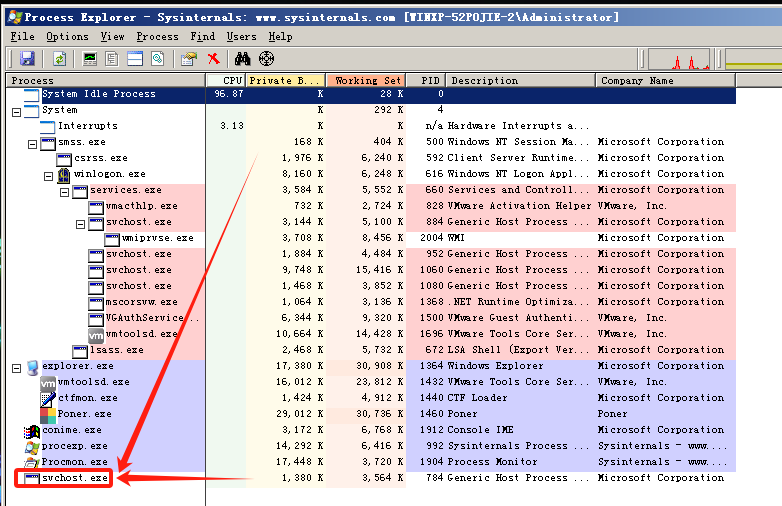The height and width of the screenshot is (506, 782).
Task: Click the '29,012 K' private bytes value
Action: pyautogui.click(x=300, y=414)
